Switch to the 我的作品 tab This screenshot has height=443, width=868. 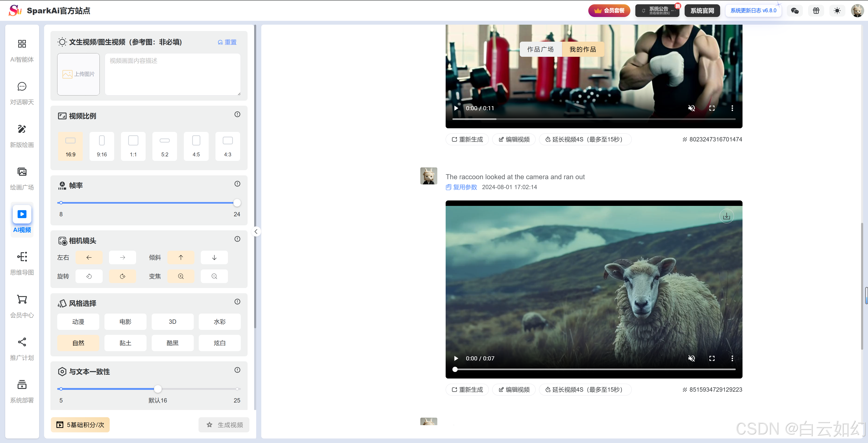[x=583, y=49]
